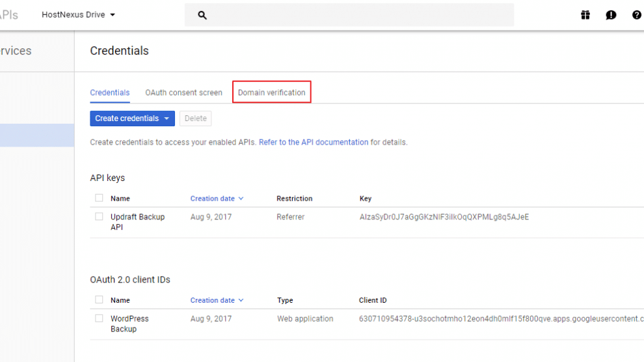Click Aug 9, 2017 in Updraft row
The width and height of the screenshot is (644, 362).
pos(211,217)
